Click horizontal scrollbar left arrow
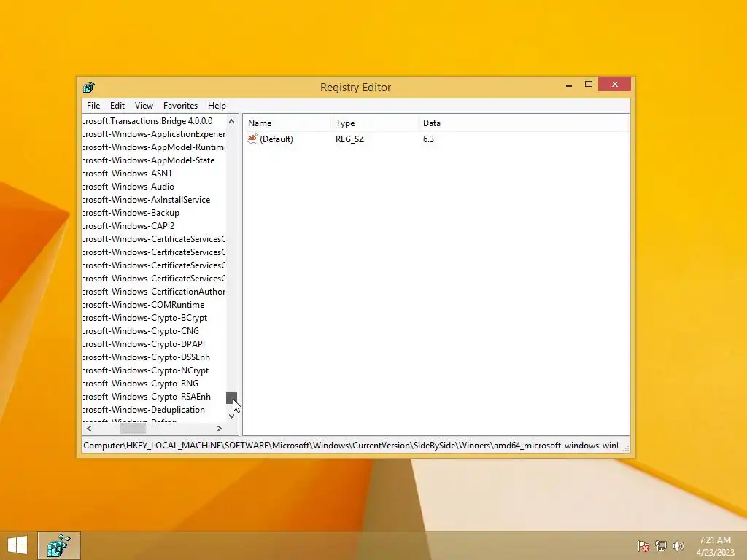The width and height of the screenshot is (747, 560). [x=89, y=429]
